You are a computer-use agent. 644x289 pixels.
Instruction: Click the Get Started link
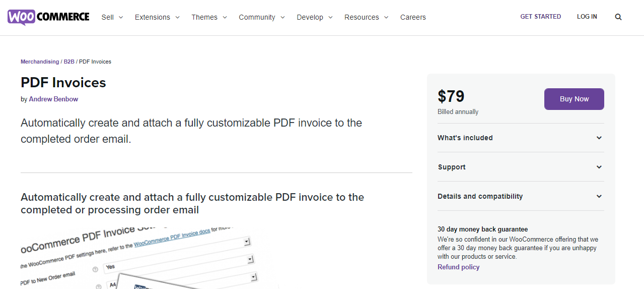click(540, 17)
